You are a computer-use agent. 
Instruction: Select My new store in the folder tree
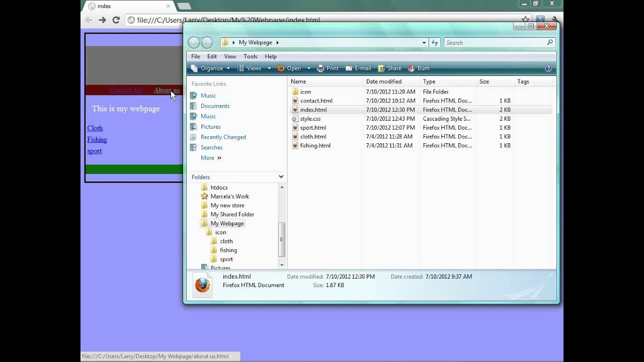pos(227,206)
